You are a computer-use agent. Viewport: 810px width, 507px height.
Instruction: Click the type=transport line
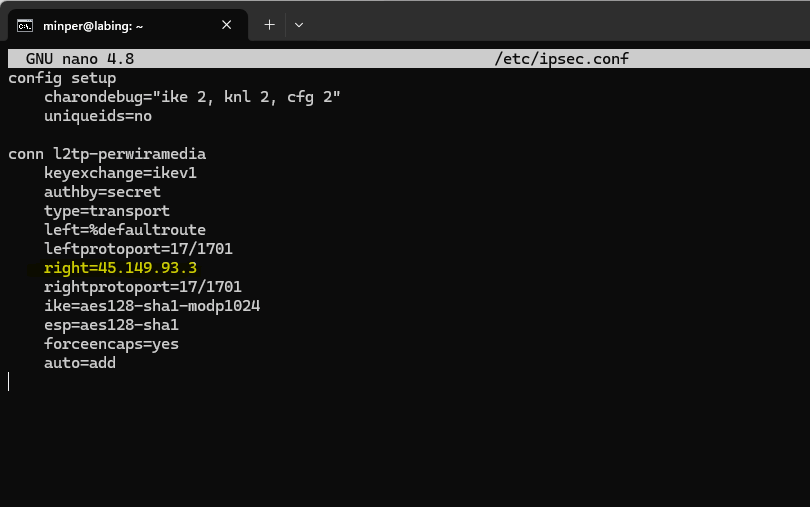[x=106, y=211]
